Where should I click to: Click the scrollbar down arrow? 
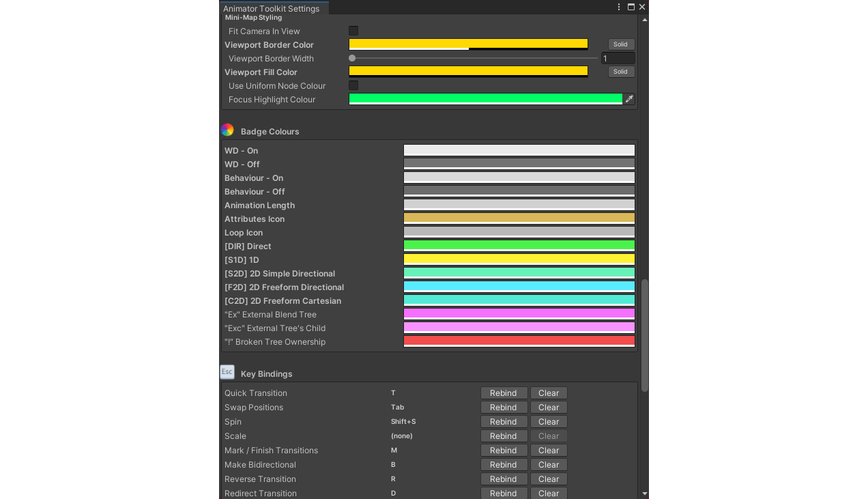[x=645, y=494]
